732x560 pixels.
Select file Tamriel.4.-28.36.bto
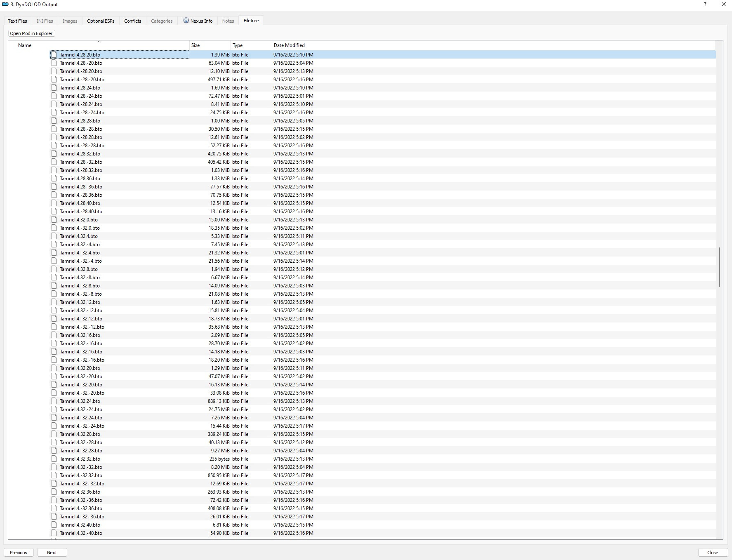(x=81, y=195)
